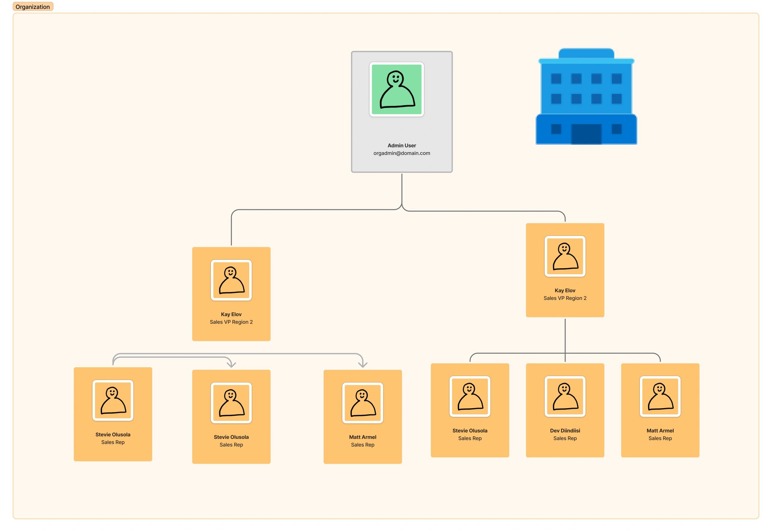Click the blue office building icon
The width and height of the screenshot is (772, 532).
586,97
